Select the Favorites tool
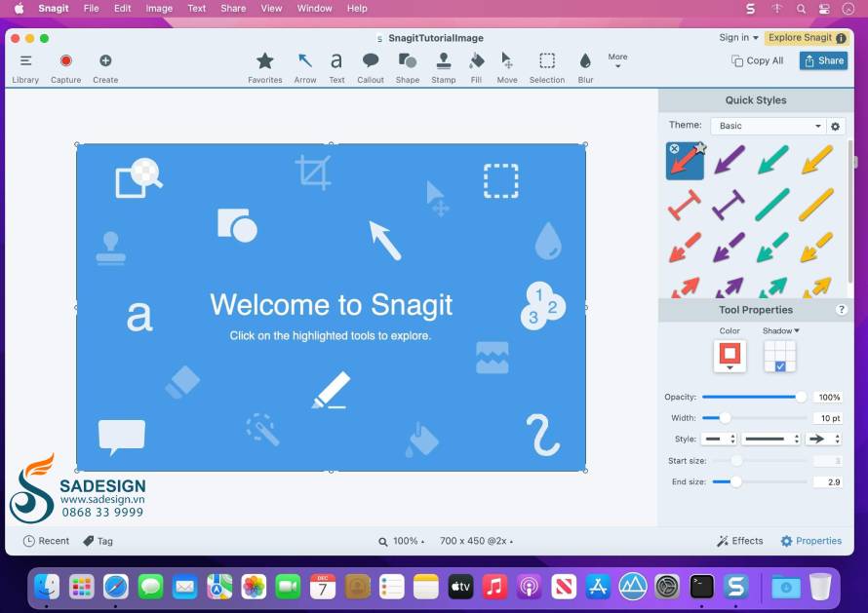This screenshot has height=613, width=868. coord(264,68)
